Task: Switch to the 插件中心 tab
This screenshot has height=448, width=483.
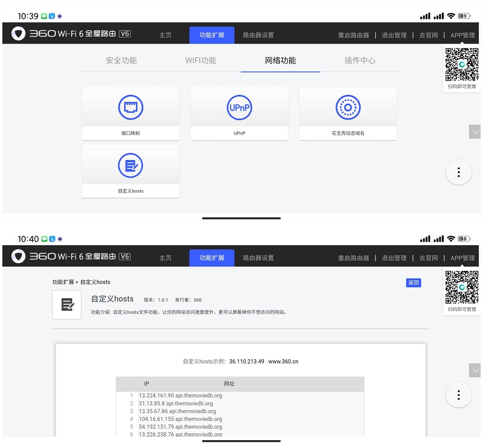Action: pos(360,60)
